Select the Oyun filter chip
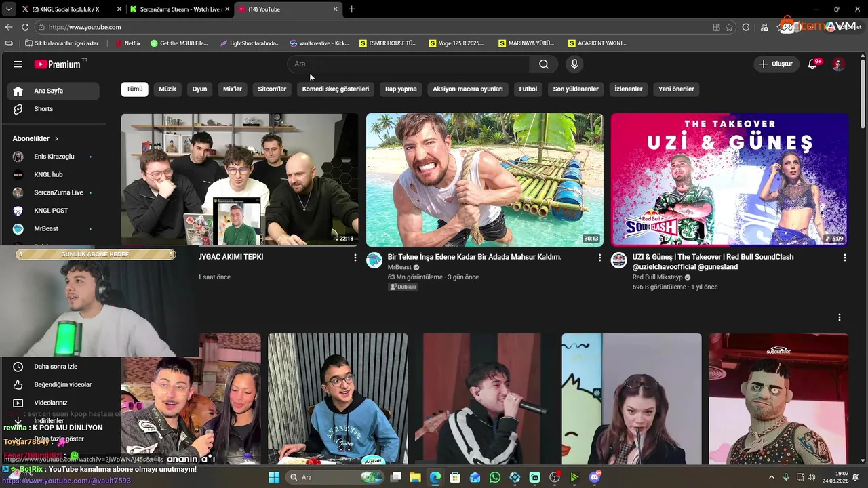 point(199,89)
